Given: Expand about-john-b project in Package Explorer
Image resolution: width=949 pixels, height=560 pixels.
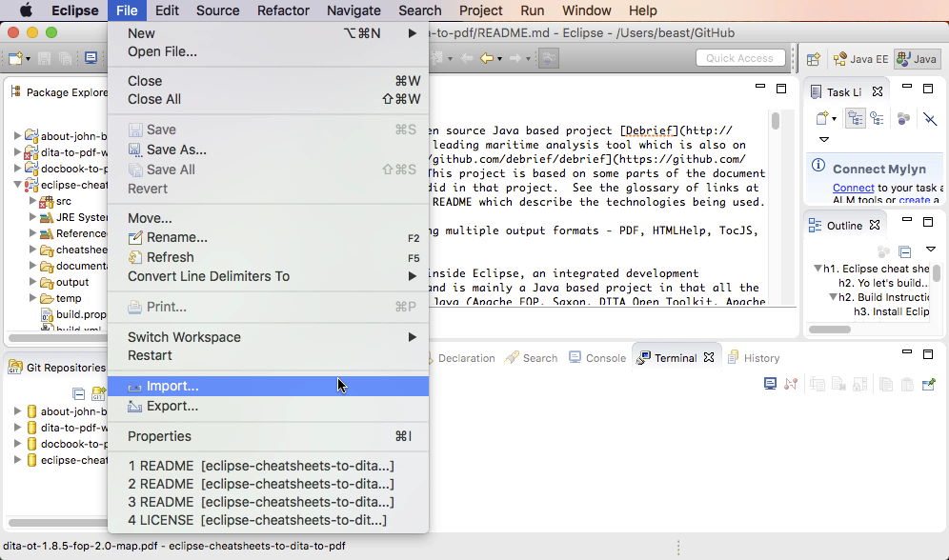Looking at the screenshot, I should coord(17,135).
